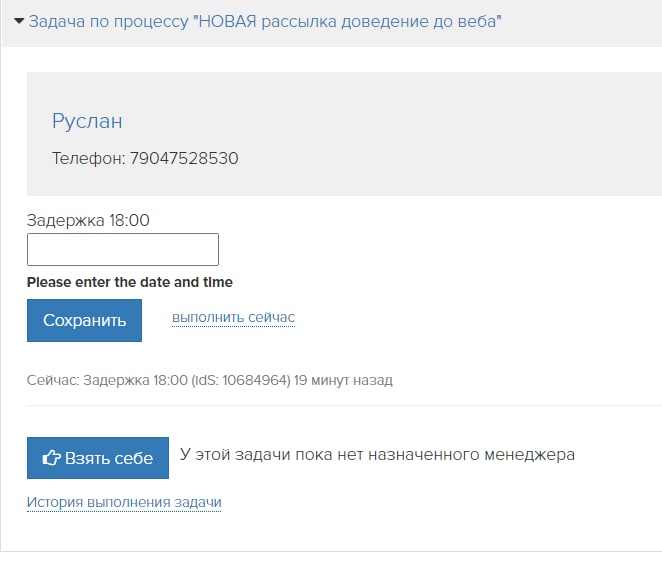Open contact Руслан profile link
Screen dimensions: 662x571
click(x=87, y=121)
